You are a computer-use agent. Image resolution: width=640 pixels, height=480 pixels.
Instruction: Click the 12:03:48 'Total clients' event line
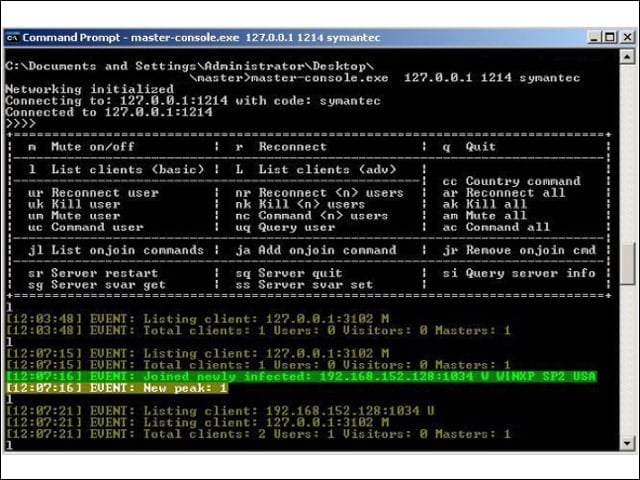tap(258, 330)
